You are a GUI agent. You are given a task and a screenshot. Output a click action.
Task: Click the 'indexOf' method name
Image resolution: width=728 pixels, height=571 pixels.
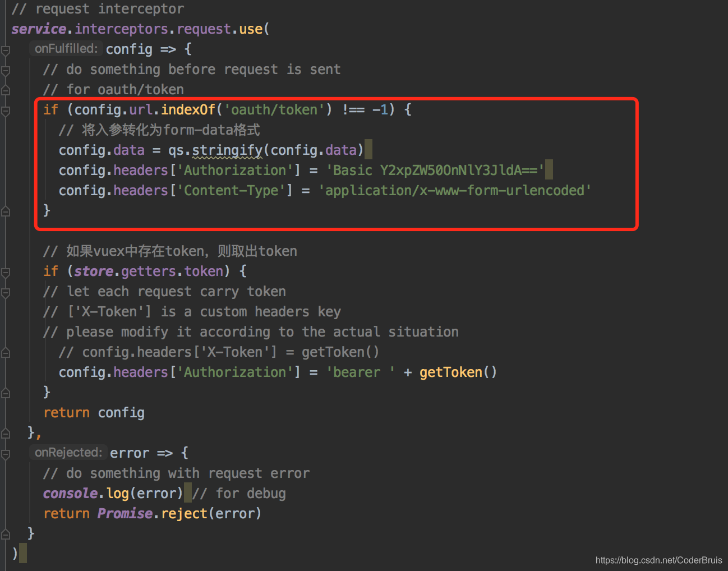pos(188,109)
